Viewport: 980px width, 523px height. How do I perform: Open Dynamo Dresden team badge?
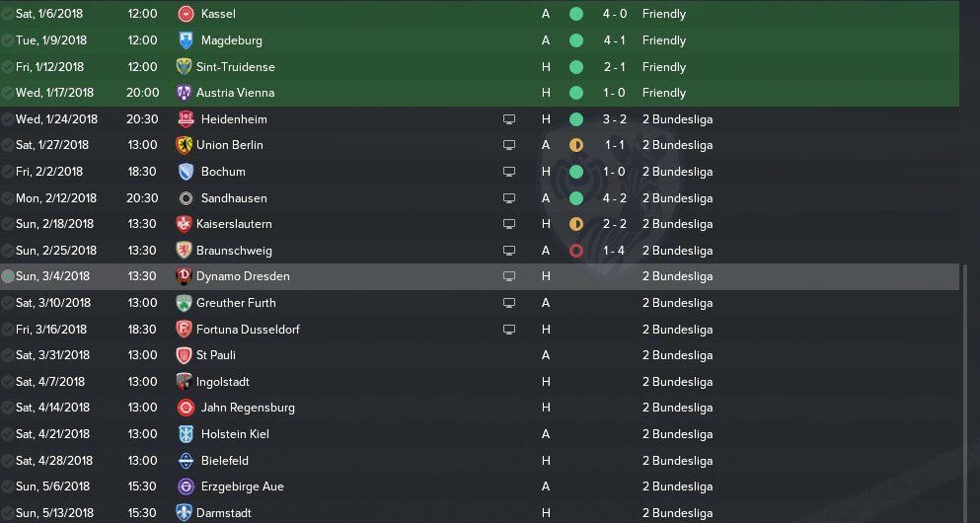(x=184, y=276)
